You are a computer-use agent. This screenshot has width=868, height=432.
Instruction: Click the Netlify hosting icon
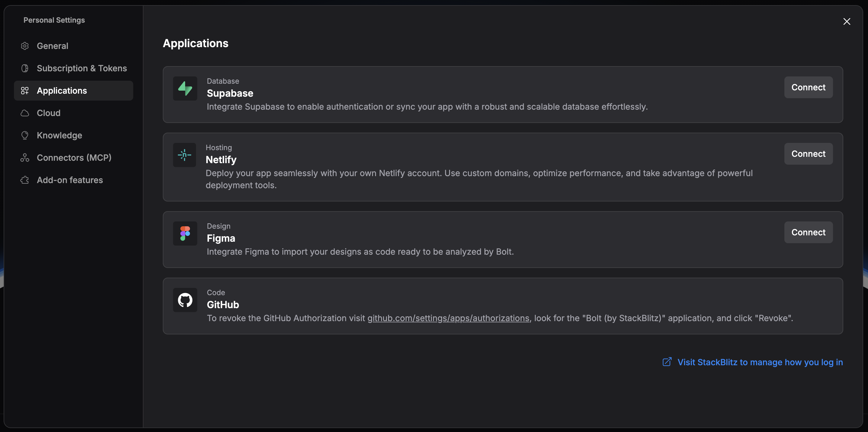coord(185,155)
